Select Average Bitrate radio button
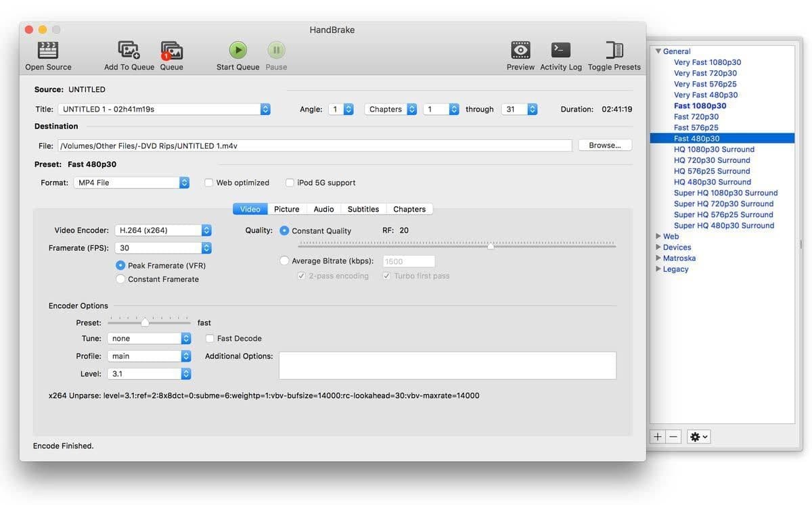Screen dimensions: 812x505 coord(284,261)
